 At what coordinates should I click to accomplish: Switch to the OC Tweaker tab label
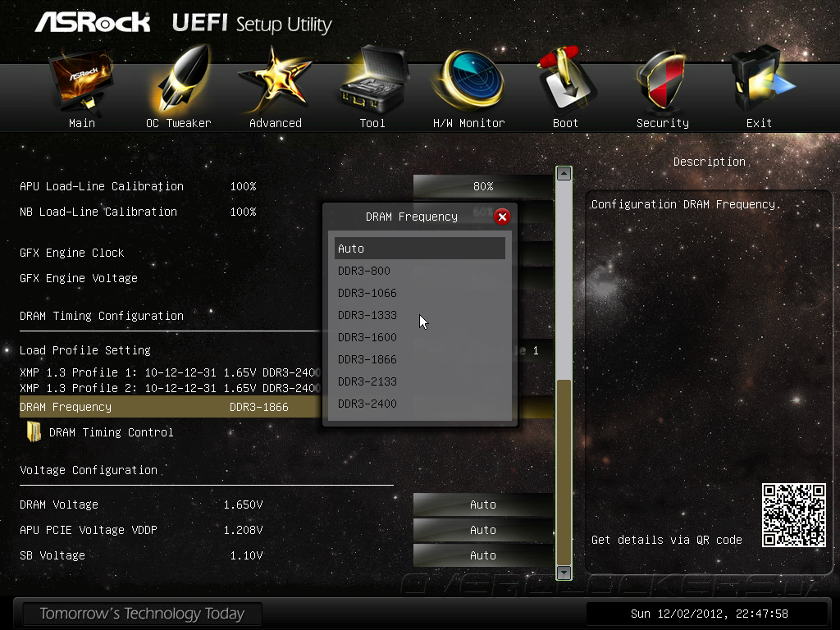(x=178, y=123)
